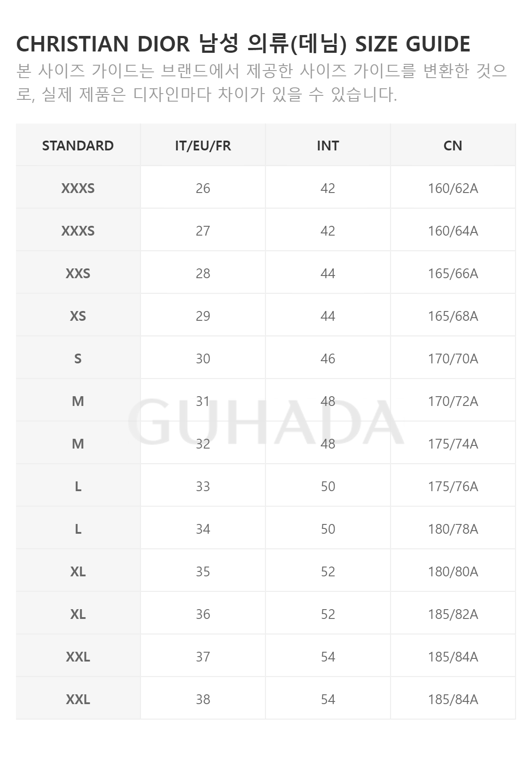Select the XS standard size cell
The image size is (532, 764).
[x=78, y=315]
